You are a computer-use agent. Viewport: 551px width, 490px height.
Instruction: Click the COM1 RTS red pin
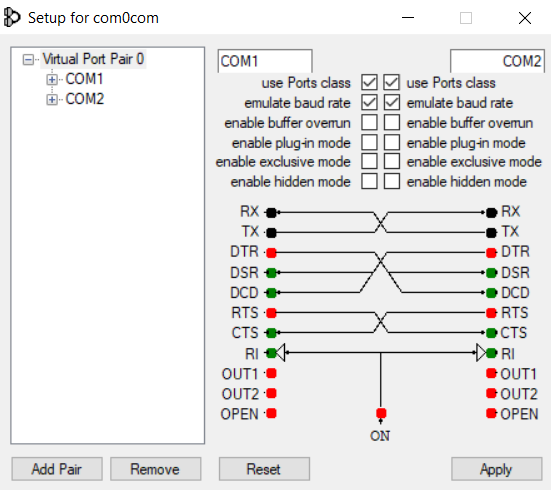tap(271, 312)
